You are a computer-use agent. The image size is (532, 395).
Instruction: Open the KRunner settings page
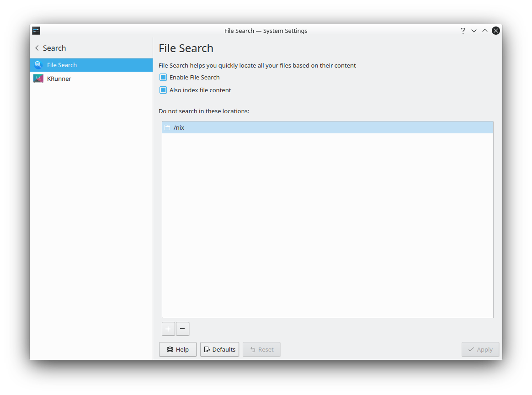tap(91, 79)
